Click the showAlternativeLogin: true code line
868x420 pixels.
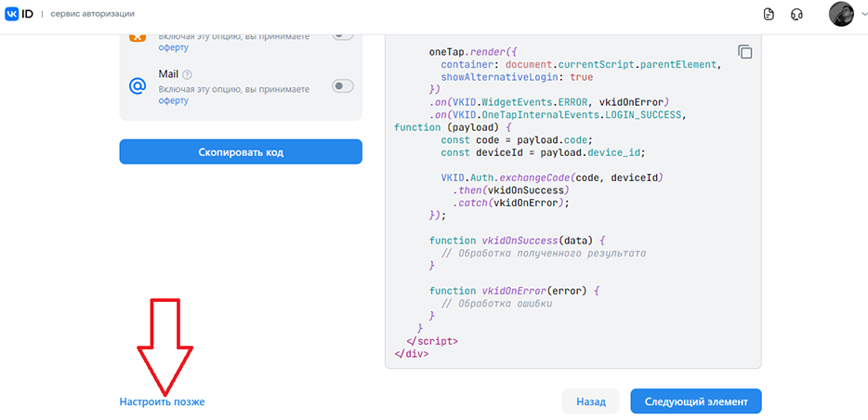[x=517, y=77]
